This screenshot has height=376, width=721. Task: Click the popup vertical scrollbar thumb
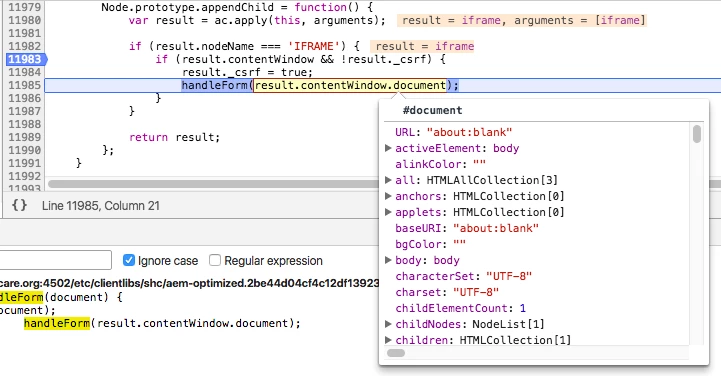(x=697, y=134)
